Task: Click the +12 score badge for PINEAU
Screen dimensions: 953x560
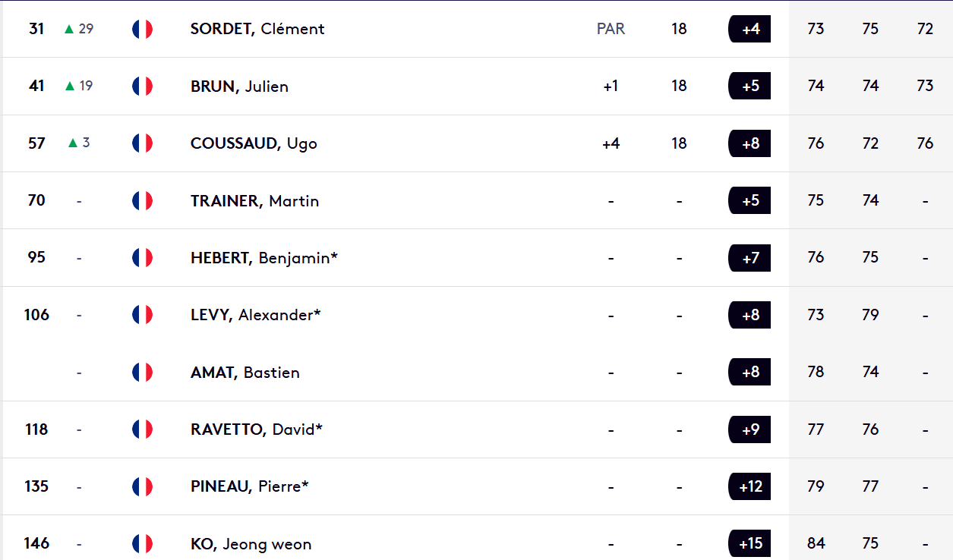Action: coord(749,486)
